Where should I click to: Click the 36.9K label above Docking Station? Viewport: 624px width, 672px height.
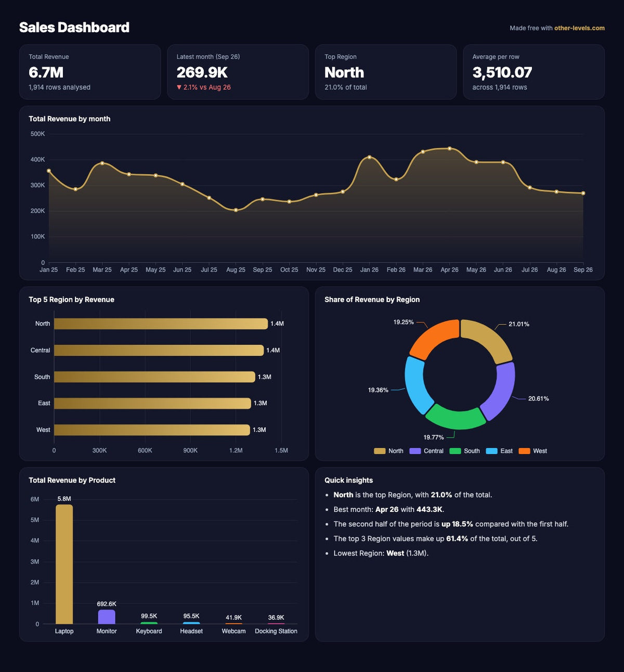pos(276,618)
